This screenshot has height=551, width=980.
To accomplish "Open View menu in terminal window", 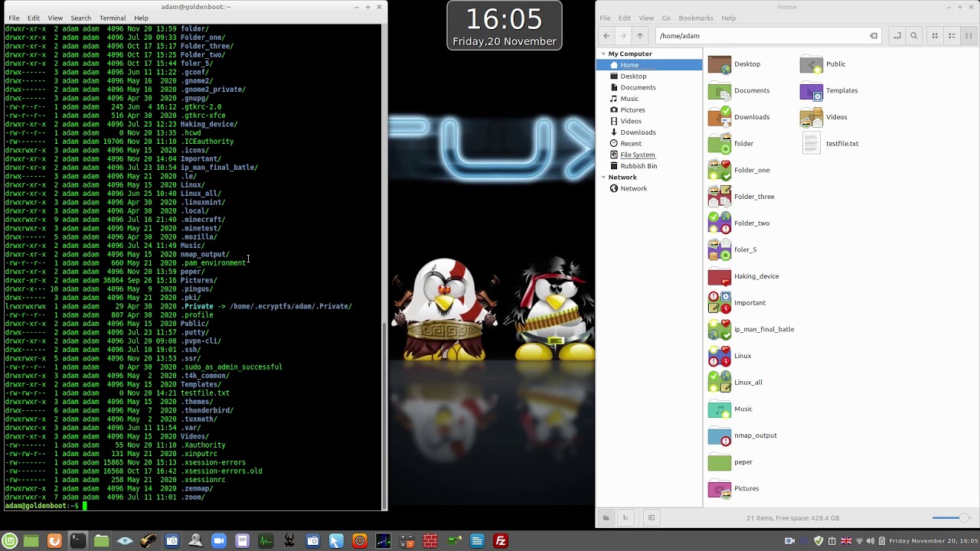I will (x=55, y=18).
